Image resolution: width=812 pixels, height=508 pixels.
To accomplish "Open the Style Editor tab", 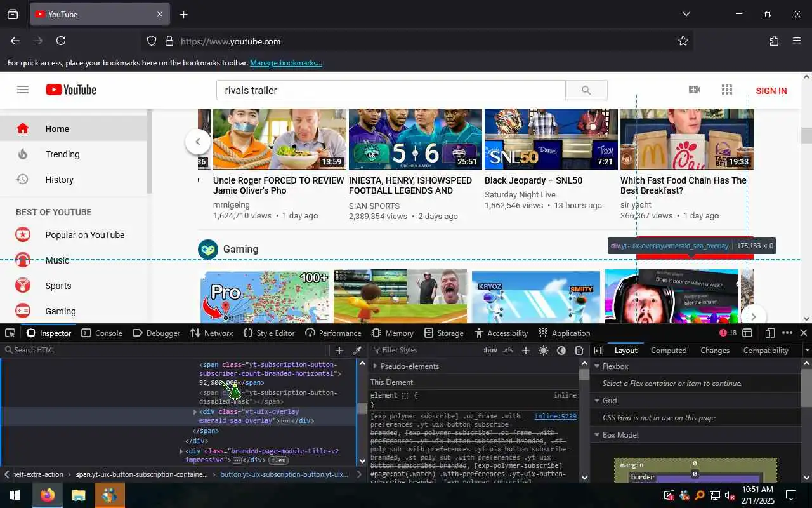I will [x=269, y=333].
